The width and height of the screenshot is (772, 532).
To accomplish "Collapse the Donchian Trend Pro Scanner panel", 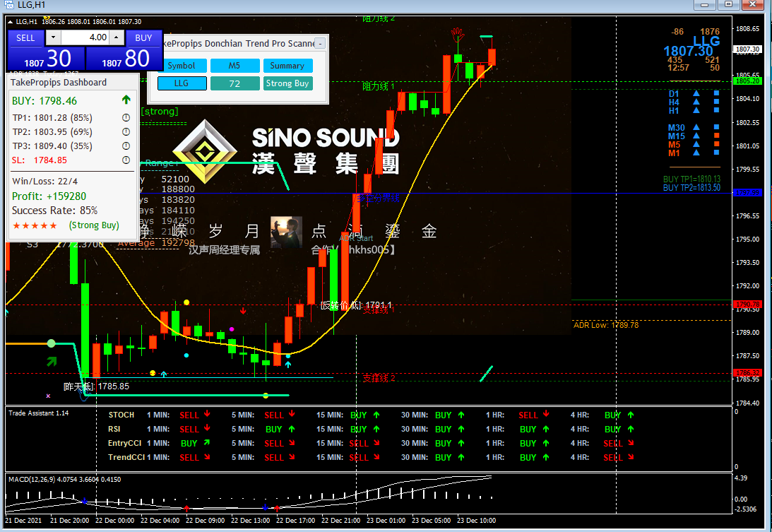I will pos(321,43).
